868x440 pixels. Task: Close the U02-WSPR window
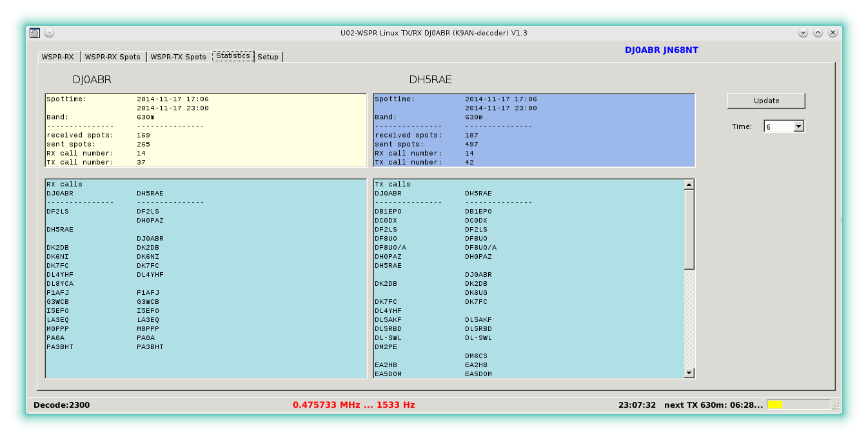(x=833, y=33)
